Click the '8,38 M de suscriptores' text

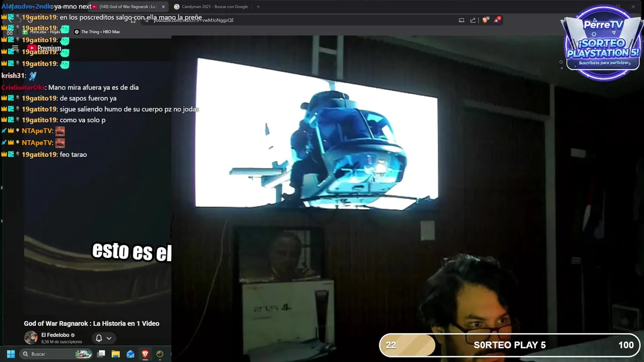[61, 342]
